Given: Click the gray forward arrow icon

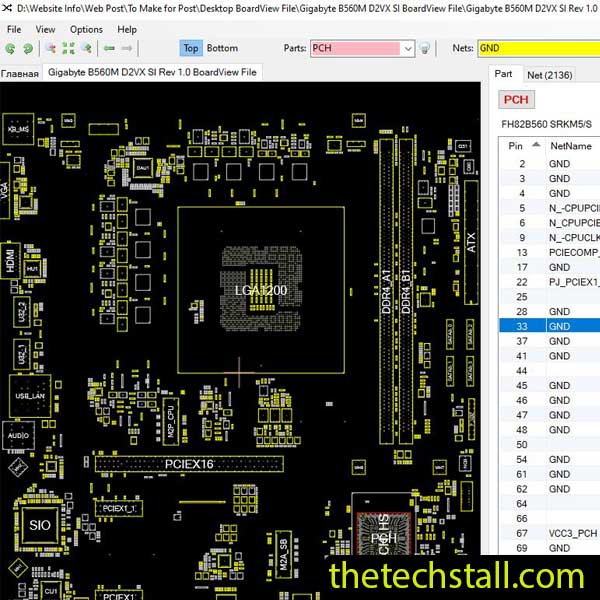Looking at the screenshot, I should [x=127, y=48].
